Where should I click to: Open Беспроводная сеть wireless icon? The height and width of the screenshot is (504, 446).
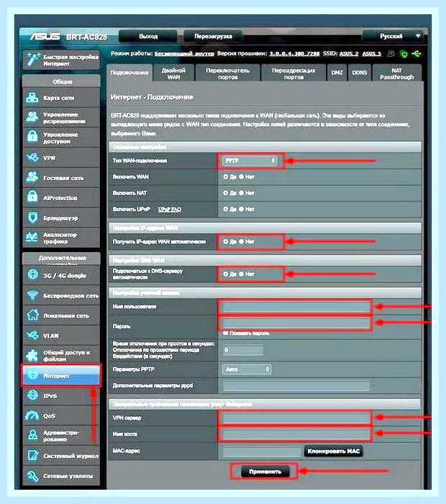tap(33, 295)
